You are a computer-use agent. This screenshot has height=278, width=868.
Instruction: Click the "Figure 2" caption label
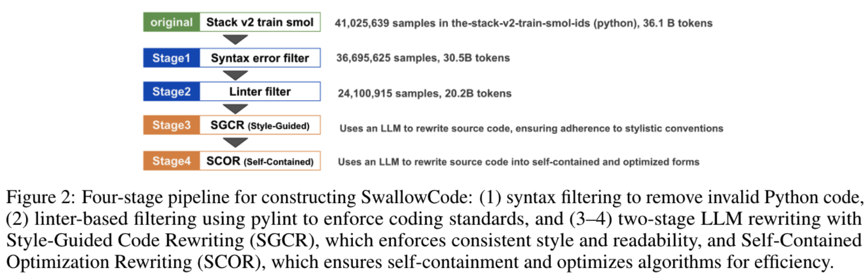[40, 198]
